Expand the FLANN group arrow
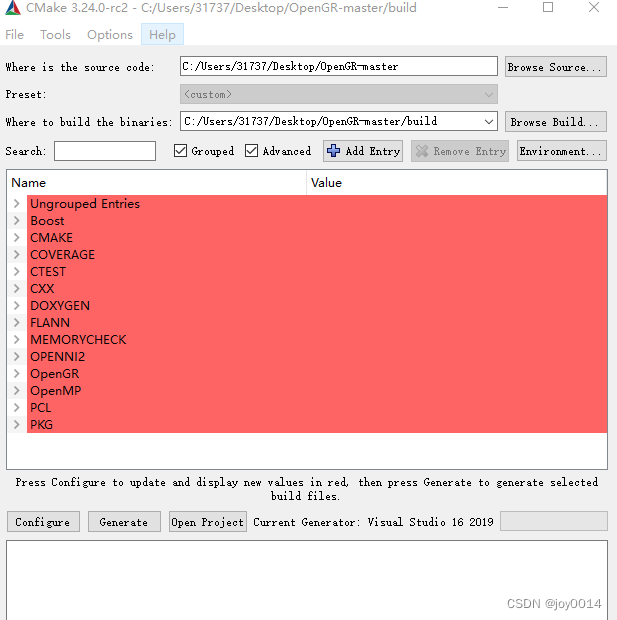Image resolution: width=617 pixels, height=620 pixels. tap(17, 323)
